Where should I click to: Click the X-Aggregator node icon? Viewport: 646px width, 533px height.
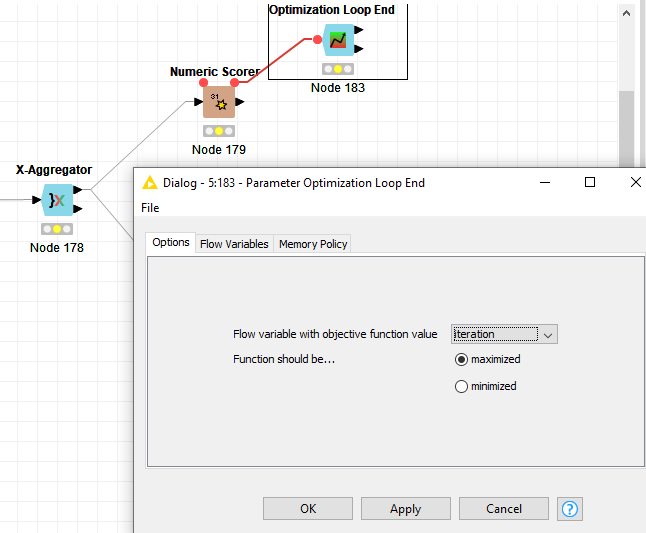58,200
